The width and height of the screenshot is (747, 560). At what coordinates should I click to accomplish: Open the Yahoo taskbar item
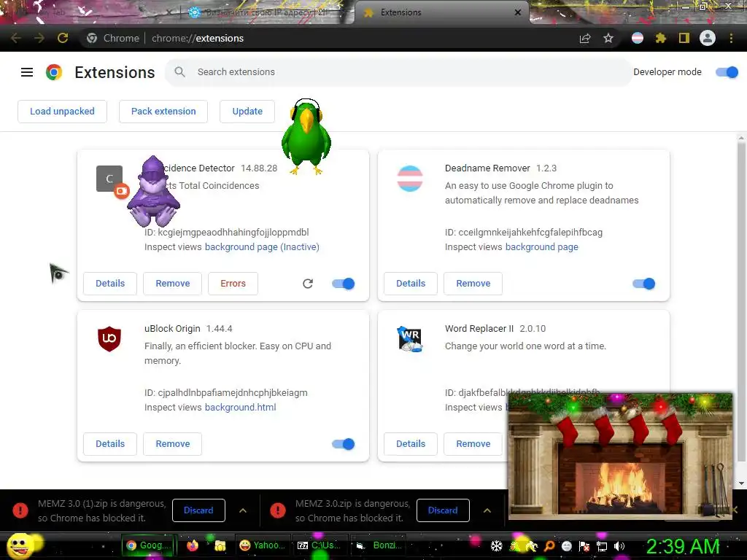(262, 545)
